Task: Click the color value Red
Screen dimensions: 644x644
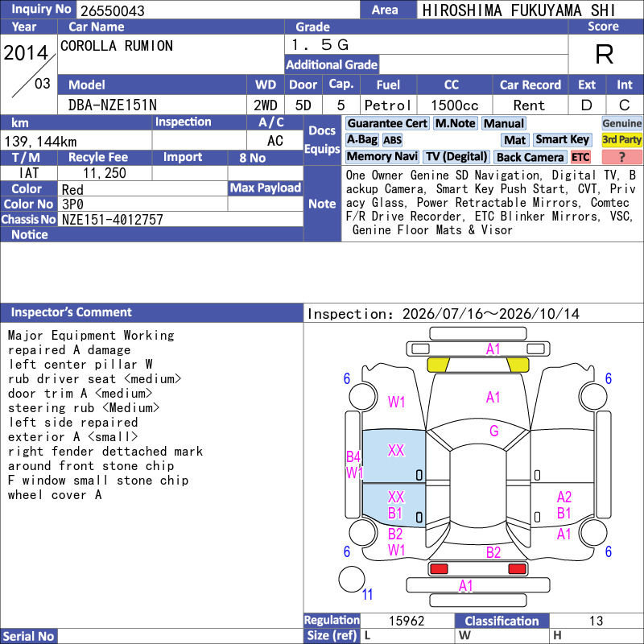Action: [x=72, y=189]
